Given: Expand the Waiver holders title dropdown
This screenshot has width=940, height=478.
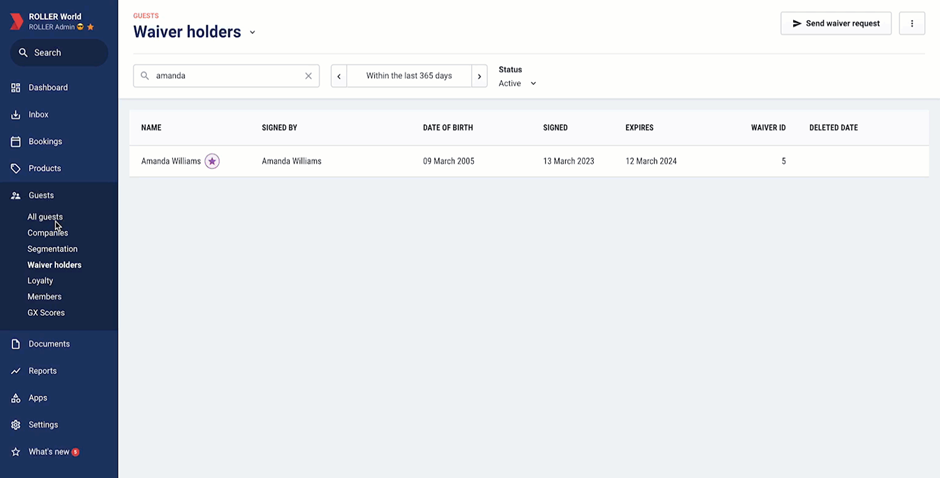Looking at the screenshot, I should click(252, 32).
